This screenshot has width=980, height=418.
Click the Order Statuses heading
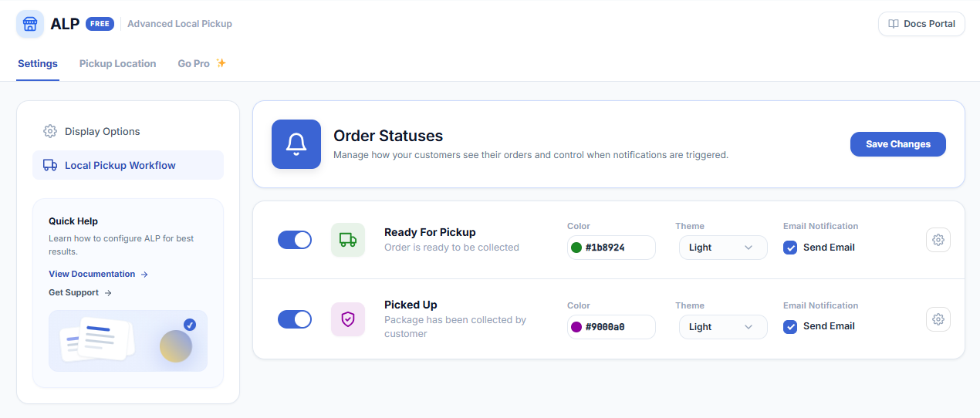point(388,136)
